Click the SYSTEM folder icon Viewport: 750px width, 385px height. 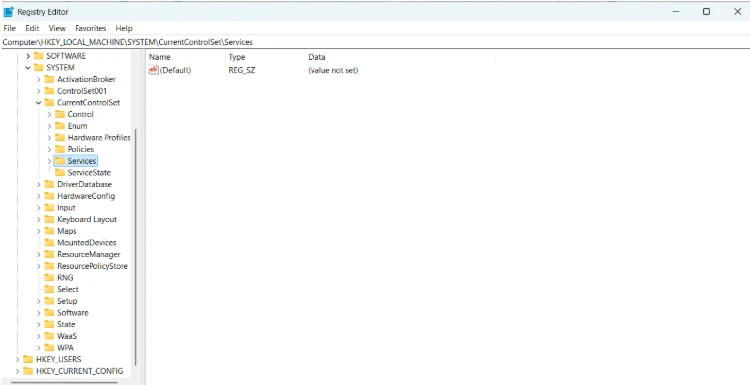(39, 67)
